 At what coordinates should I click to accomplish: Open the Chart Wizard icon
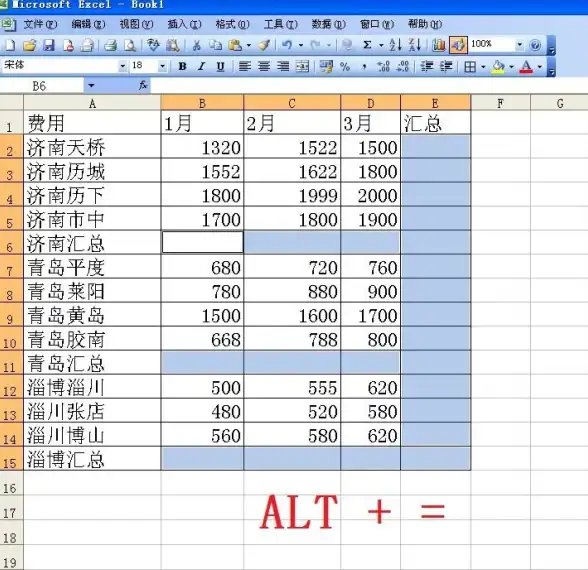(x=438, y=46)
